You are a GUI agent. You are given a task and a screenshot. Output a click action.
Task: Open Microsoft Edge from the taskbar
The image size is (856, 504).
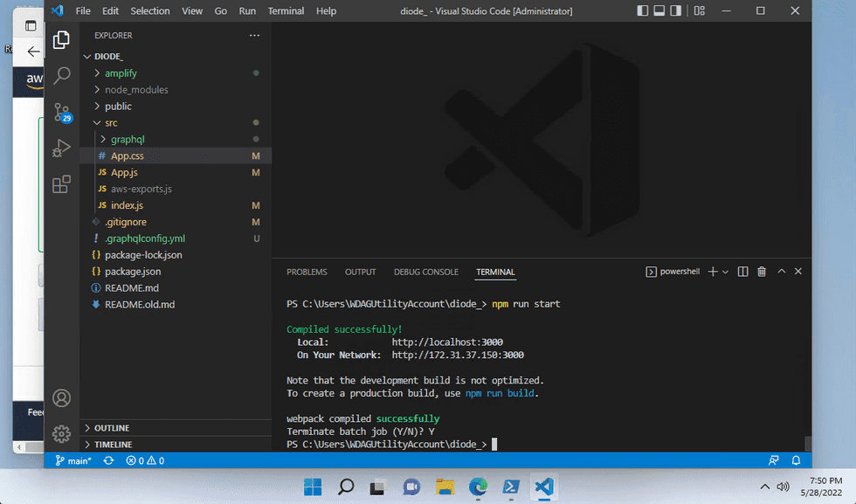(478, 487)
